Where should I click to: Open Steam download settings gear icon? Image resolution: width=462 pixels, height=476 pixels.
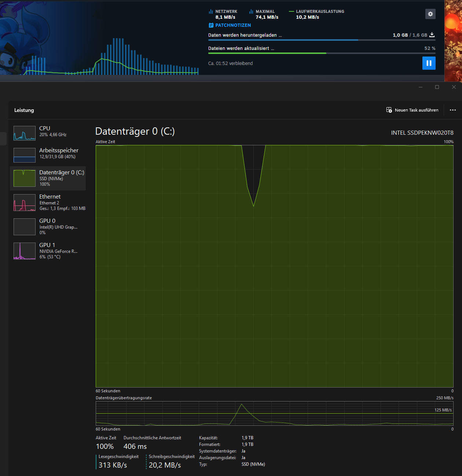430,14
